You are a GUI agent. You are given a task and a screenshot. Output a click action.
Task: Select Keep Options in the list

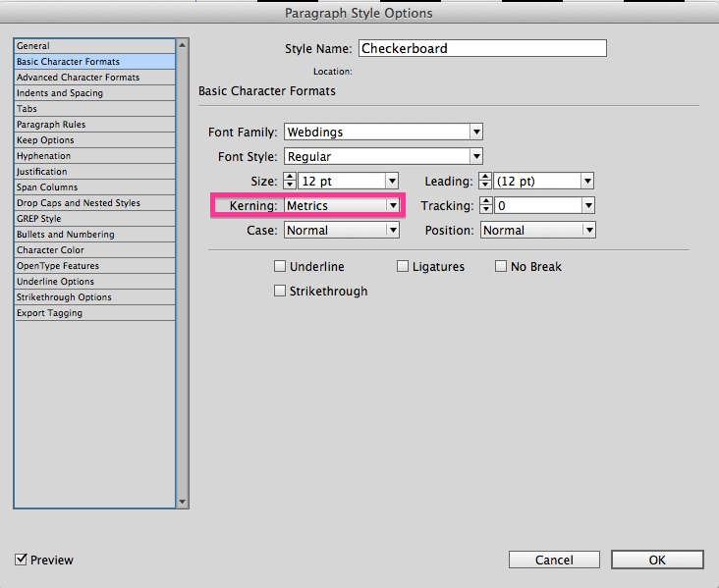[x=95, y=139]
